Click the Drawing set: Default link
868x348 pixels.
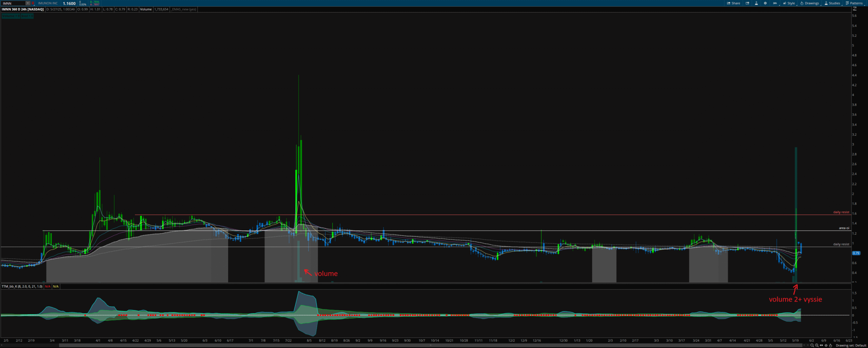pos(851,345)
